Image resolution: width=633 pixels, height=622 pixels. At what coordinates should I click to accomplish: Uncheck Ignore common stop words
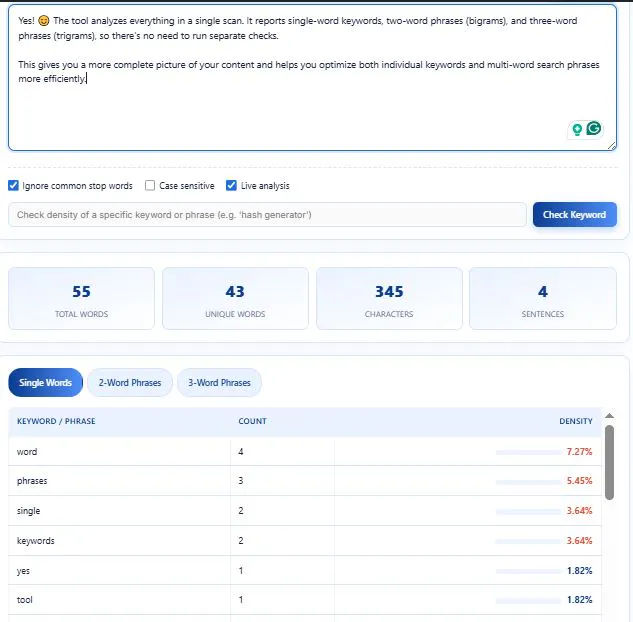13,186
